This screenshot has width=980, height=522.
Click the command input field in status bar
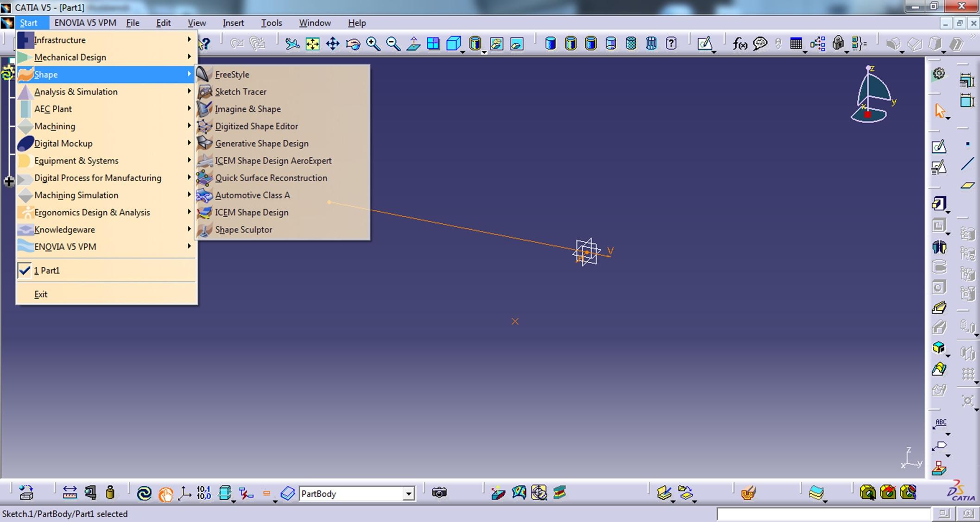823,514
